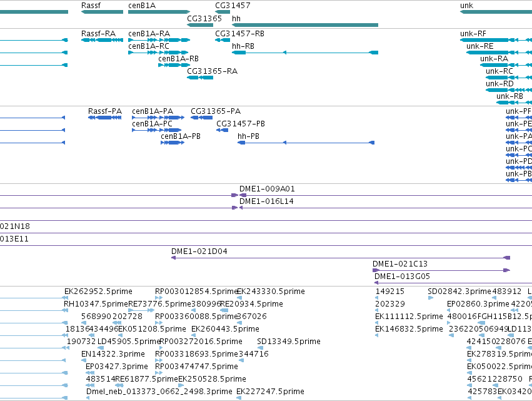Click the 202329 EST label
The height and width of the screenshot is (401, 532).
tap(390, 304)
